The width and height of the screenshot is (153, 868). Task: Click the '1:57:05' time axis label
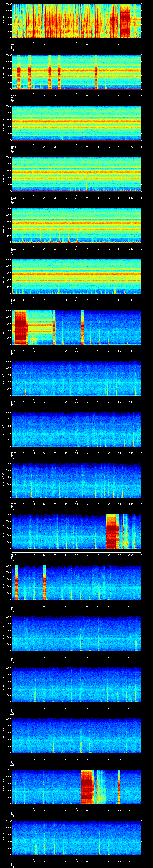(x=12, y=862)
